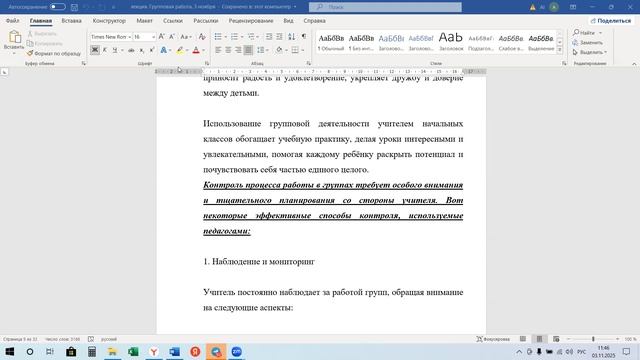Collapse the ribbon with the chevron

[x=634, y=64]
